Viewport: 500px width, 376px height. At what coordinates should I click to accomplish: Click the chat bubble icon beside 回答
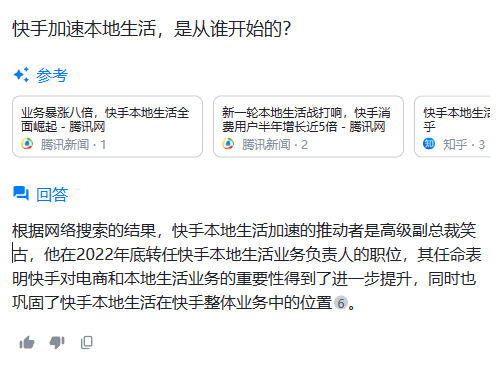pyautogui.click(x=21, y=193)
